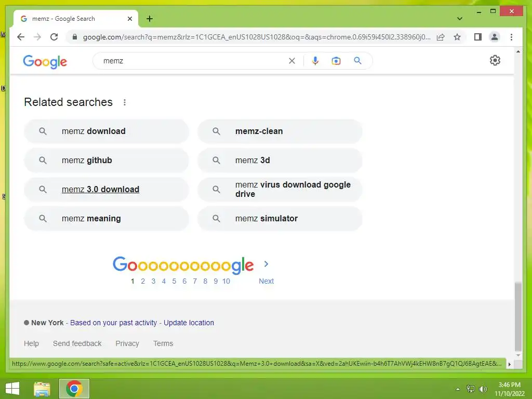Search by image with the camera icon

(x=336, y=61)
